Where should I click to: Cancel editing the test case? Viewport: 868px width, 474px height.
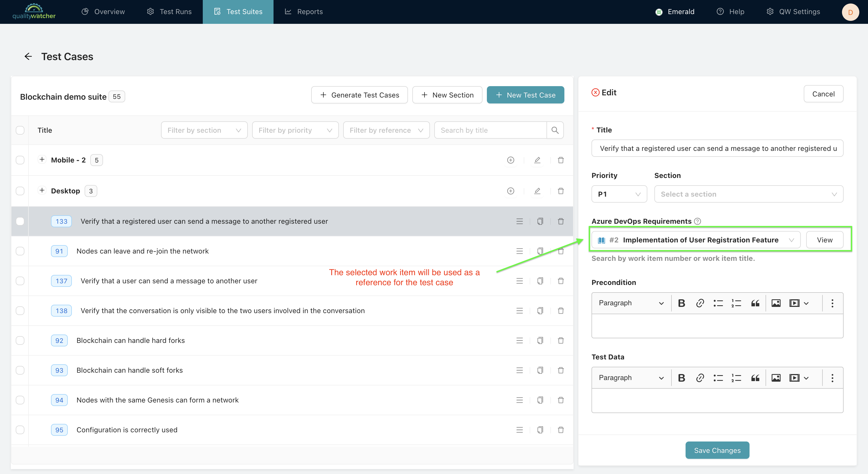(x=823, y=94)
